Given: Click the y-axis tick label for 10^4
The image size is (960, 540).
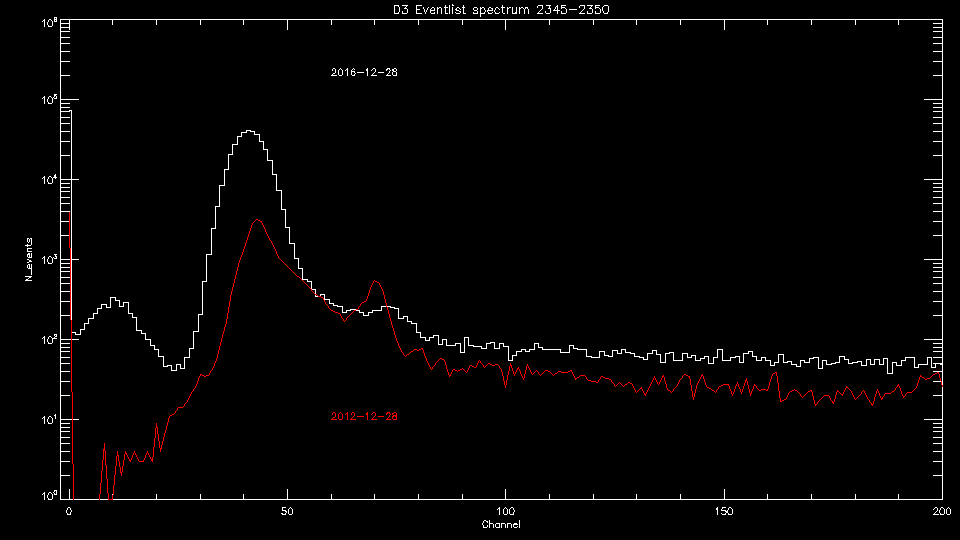Looking at the screenshot, I should tap(49, 179).
